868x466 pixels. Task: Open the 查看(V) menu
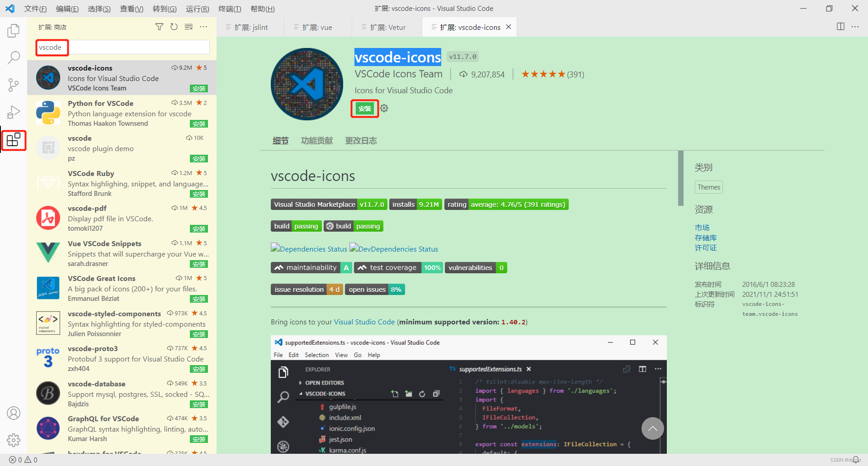(x=132, y=9)
